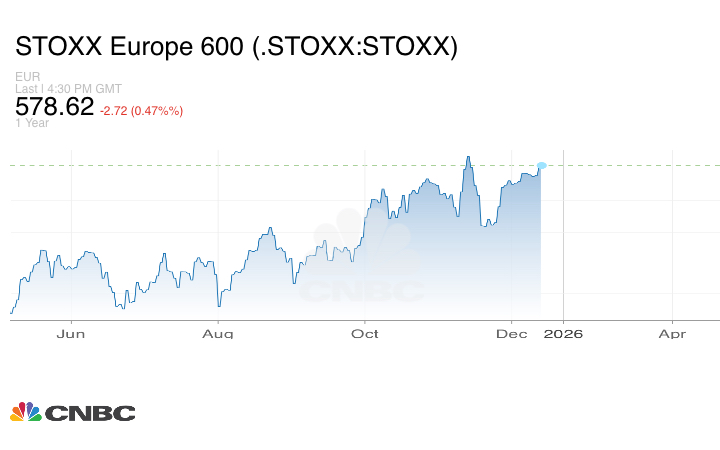Click the Aug label on the time axis
Screen dimensions: 720x450
click(x=218, y=334)
